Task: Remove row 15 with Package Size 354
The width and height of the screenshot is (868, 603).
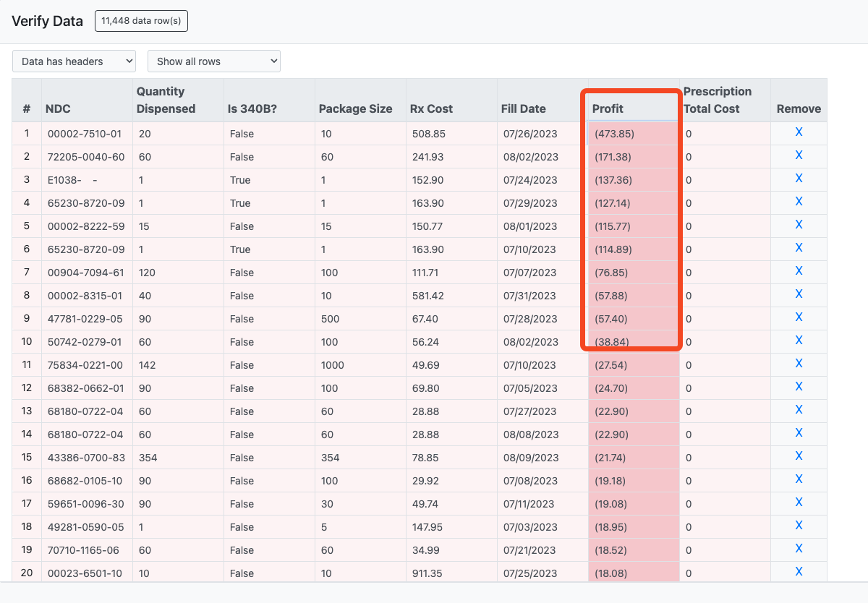Action: click(798, 456)
